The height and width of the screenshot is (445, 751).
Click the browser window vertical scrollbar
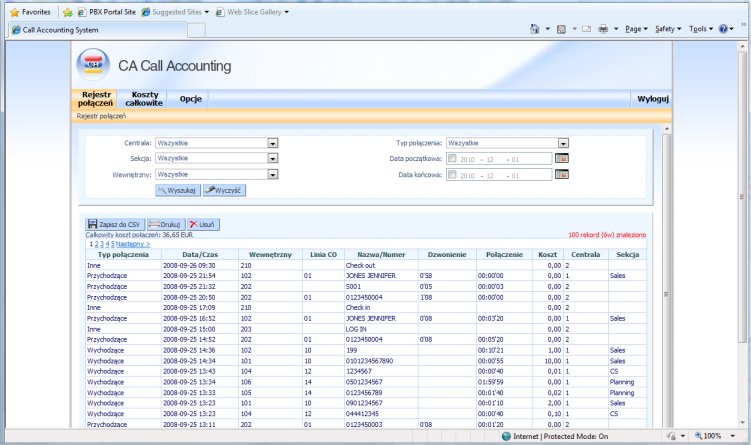742,235
